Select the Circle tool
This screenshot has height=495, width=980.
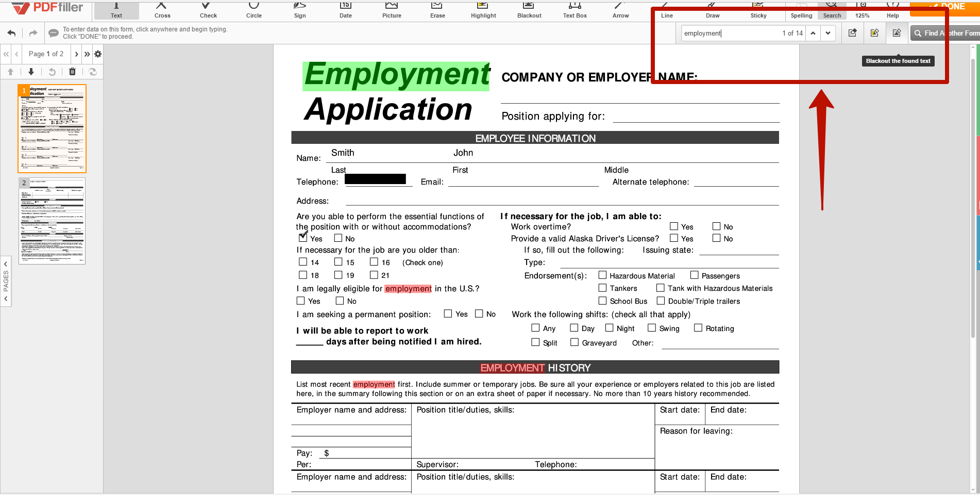tap(254, 10)
